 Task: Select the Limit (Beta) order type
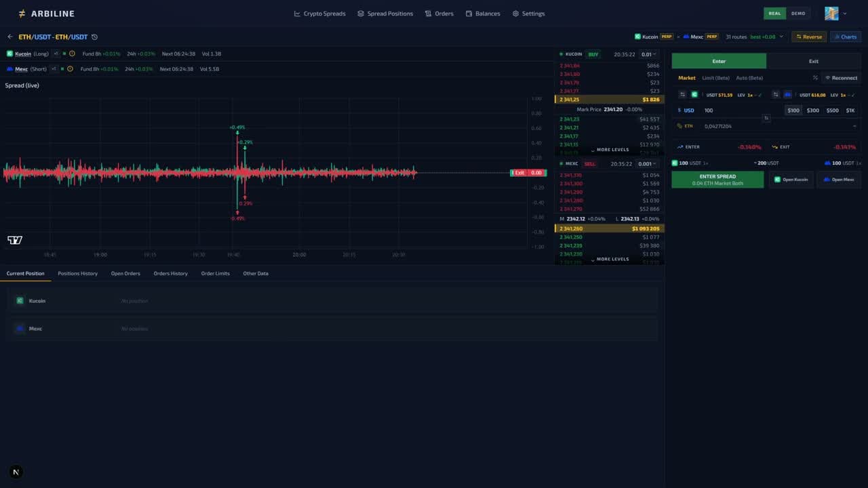[716, 78]
